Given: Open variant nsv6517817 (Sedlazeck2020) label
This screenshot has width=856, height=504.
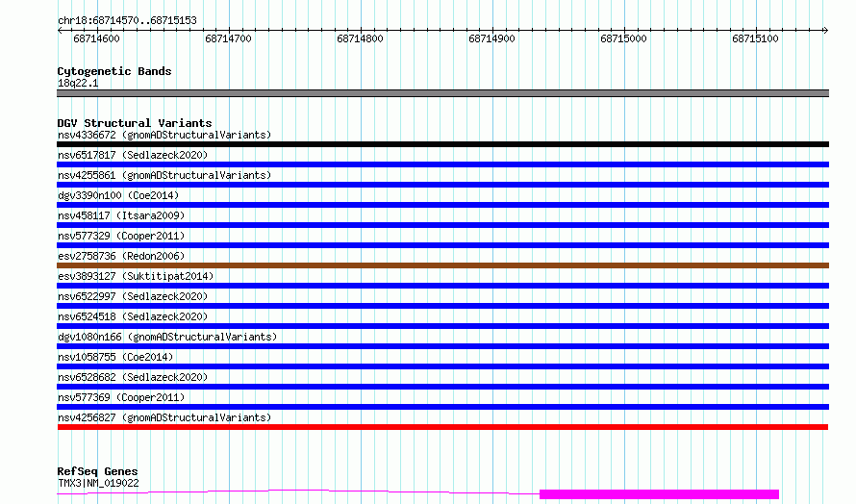Looking at the screenshot, I should pyautogui.click(x=133, y=155).
